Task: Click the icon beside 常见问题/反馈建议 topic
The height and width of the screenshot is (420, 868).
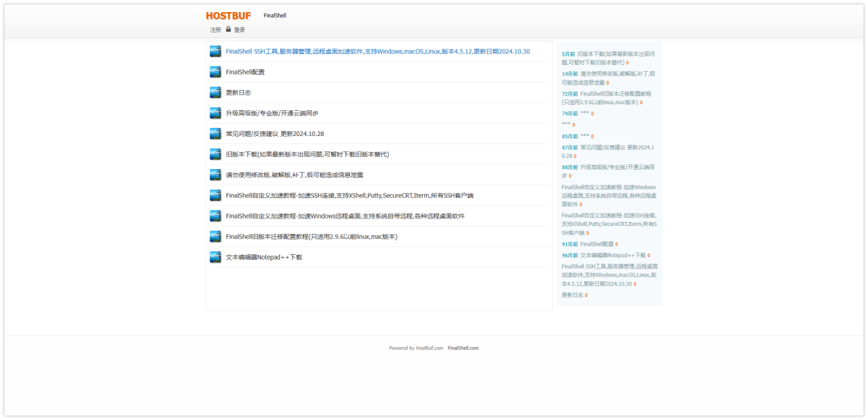Action: tap(215, 133)
